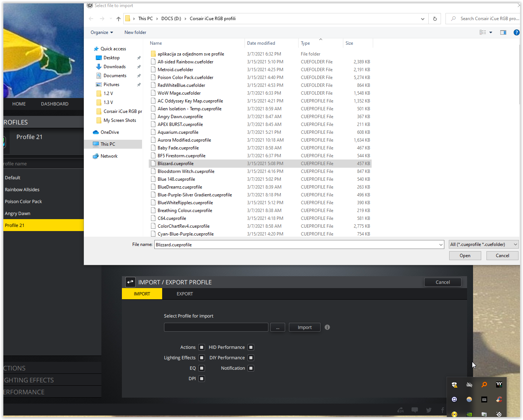The image size is (523, 420).
Task: Click the New folder button
Action: coord(135,32)
